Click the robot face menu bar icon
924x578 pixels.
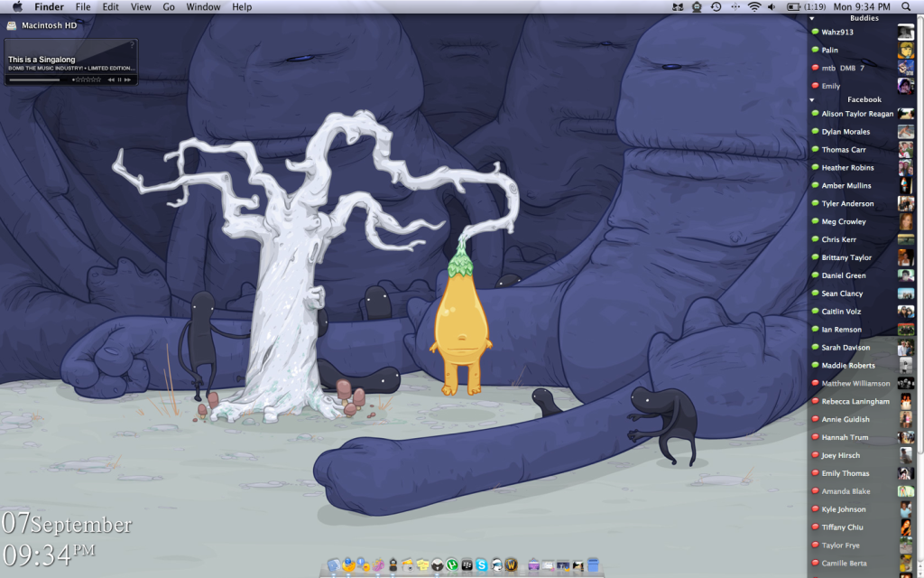pos(698,6)
